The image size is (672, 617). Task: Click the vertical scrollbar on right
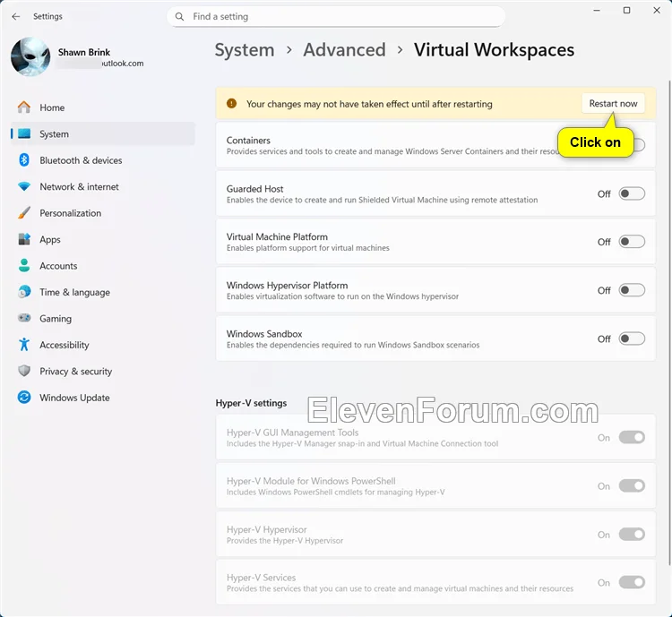(669, 321)
